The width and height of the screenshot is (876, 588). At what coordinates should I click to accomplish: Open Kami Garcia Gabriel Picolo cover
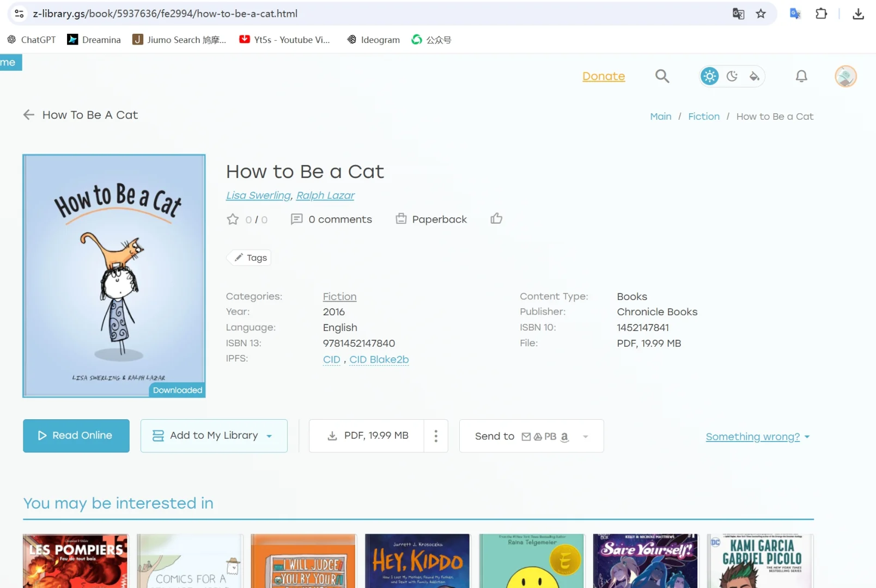pyautogui.click(x=760, y=561)
